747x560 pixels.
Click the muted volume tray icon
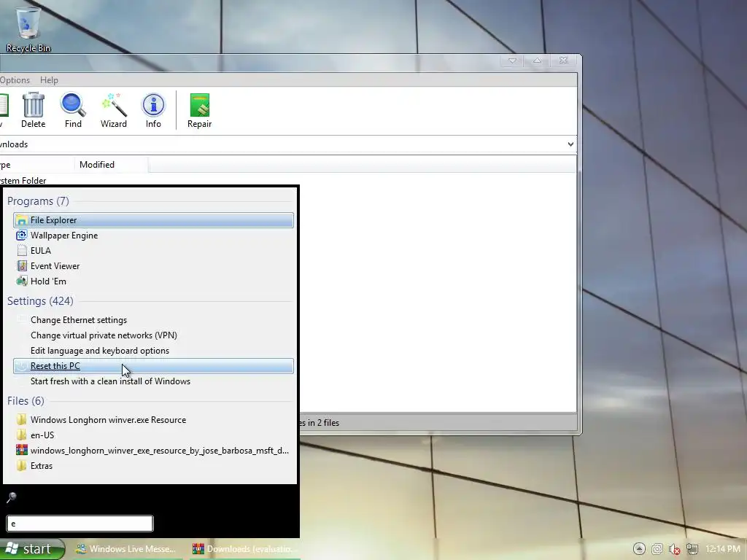point(675,549)
